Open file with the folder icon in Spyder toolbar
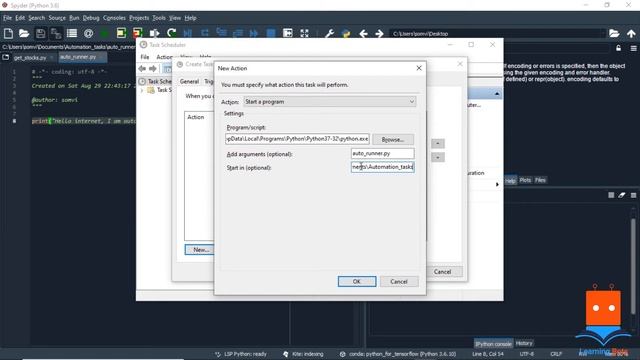 [x=24, y=33]
